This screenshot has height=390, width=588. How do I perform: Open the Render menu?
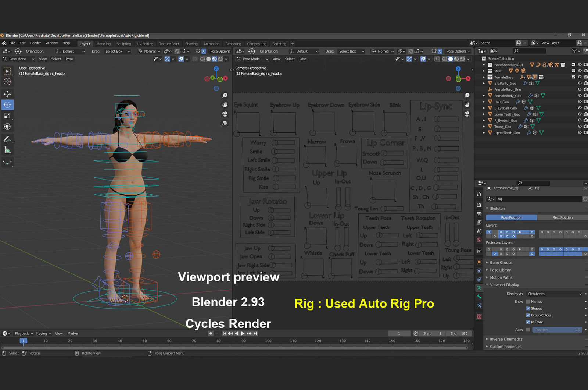coord(35,43)
